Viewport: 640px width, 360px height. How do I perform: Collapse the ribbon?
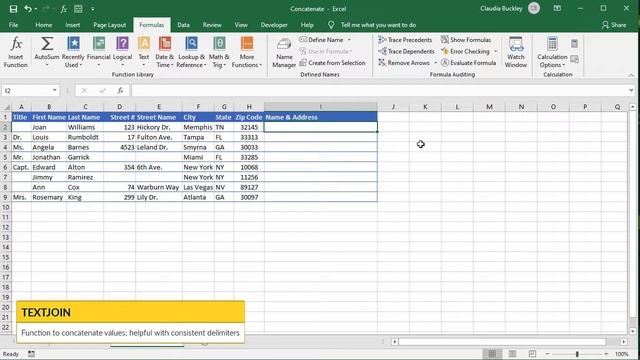[x=631, y=75]
